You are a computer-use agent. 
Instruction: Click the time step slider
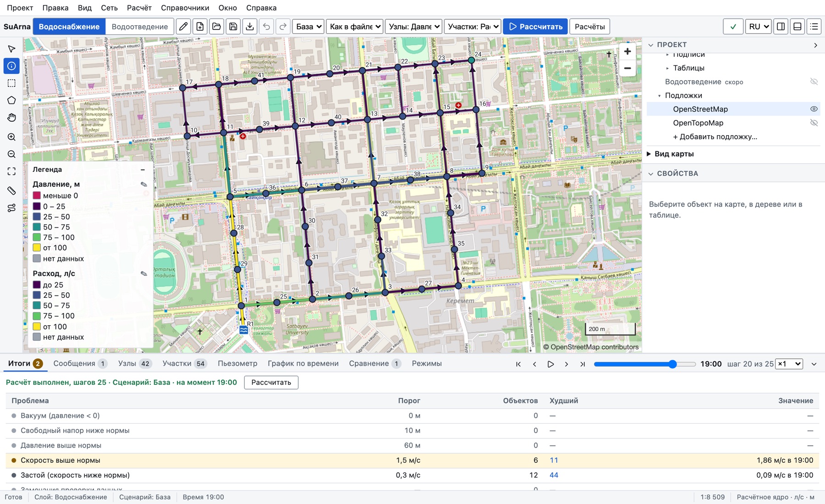pos(644,364)
